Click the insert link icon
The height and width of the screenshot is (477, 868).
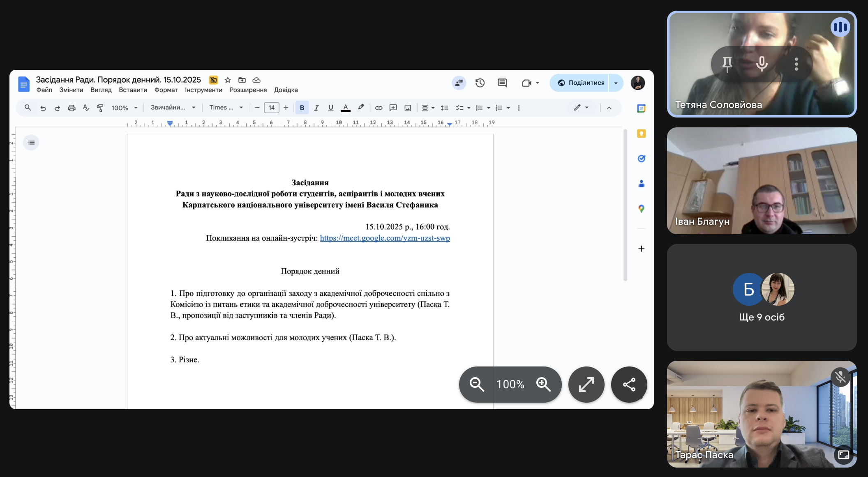379,108
